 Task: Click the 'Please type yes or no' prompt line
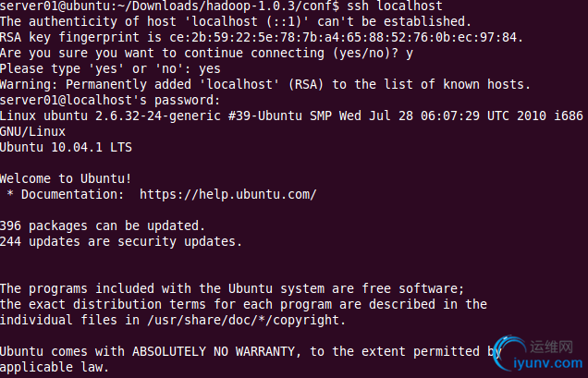pos(110,68)
